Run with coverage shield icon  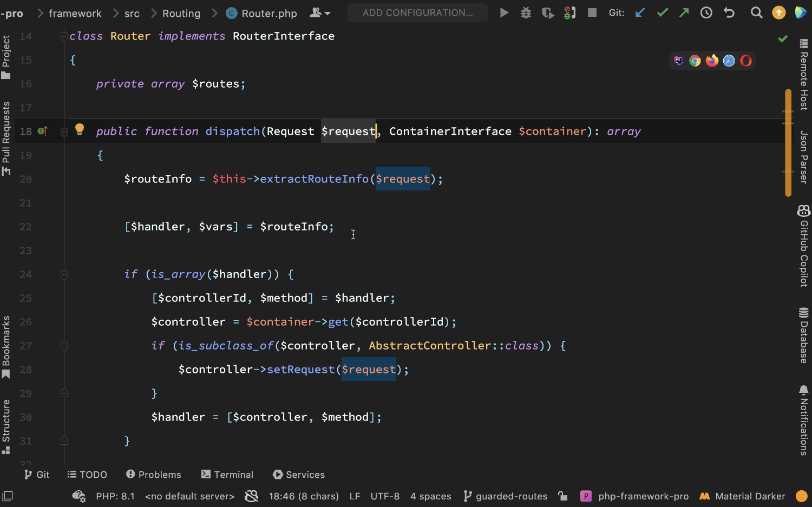point(548,12)
